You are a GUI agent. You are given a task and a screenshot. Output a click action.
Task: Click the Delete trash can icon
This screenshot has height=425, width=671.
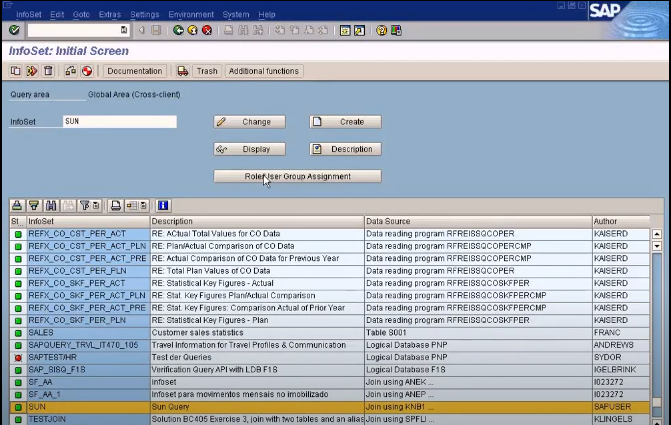point(48,71)
